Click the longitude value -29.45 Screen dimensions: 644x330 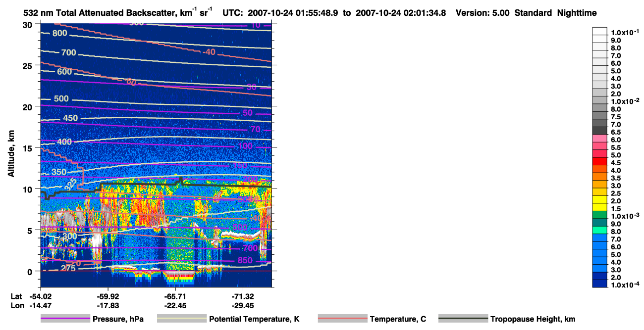(244, 306)
